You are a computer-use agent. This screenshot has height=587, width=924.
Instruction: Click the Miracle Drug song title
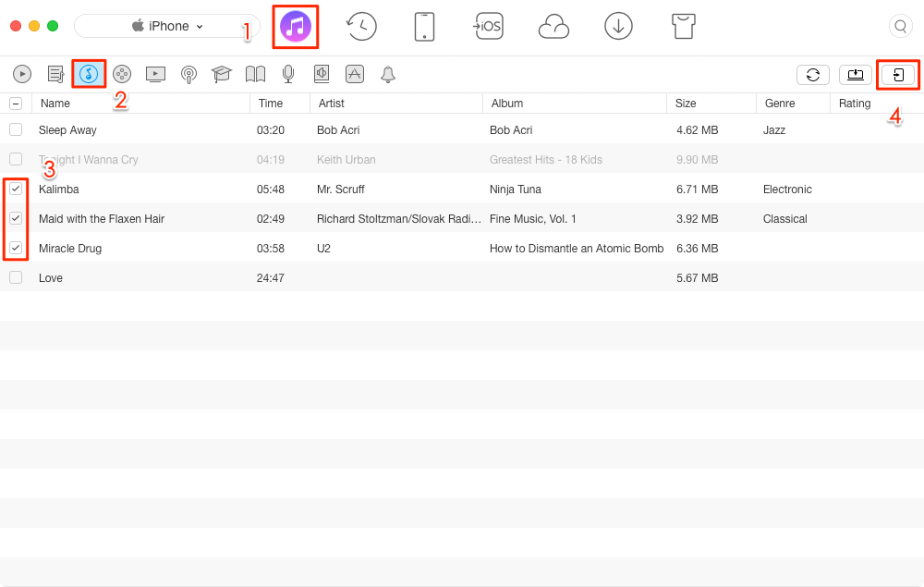coord(70,248)
